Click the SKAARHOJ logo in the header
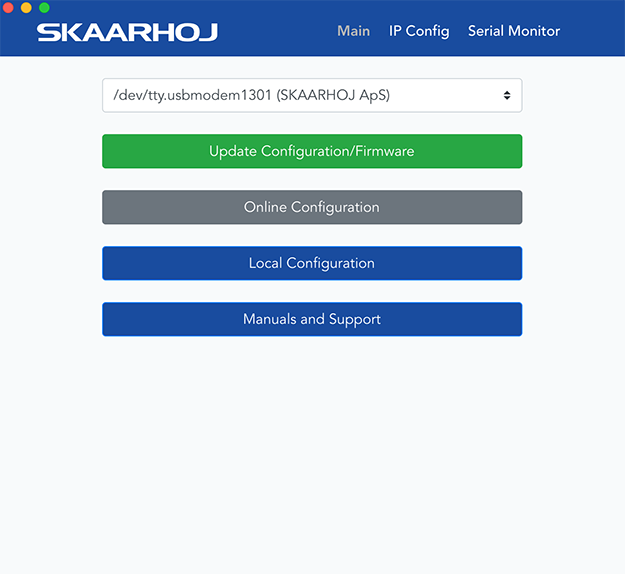625x574 pixels. click(x=127, y=32)
